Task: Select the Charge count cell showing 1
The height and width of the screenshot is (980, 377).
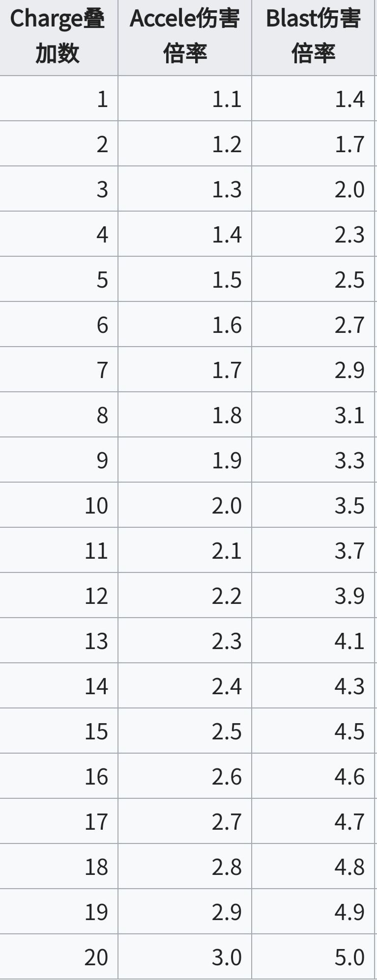Action: tap(102, 99)
